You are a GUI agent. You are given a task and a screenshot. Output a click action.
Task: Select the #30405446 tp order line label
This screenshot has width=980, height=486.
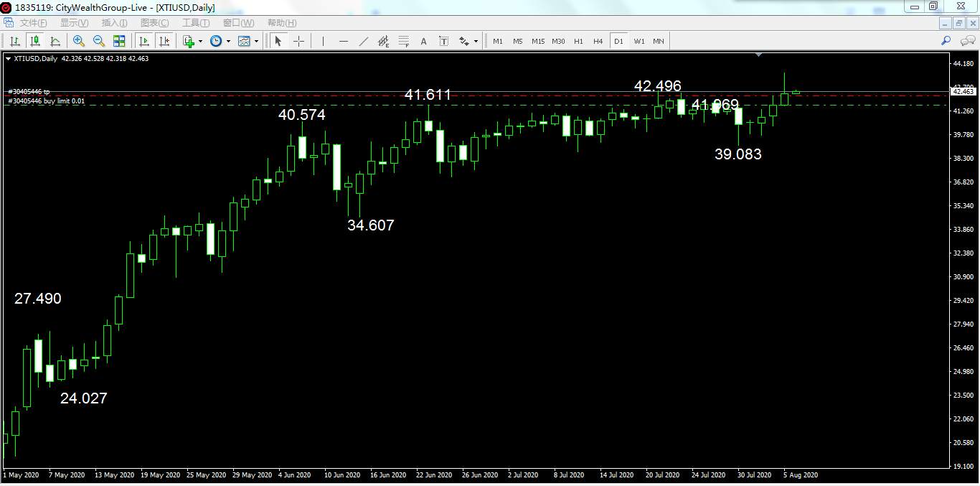[x=29, y=92]
